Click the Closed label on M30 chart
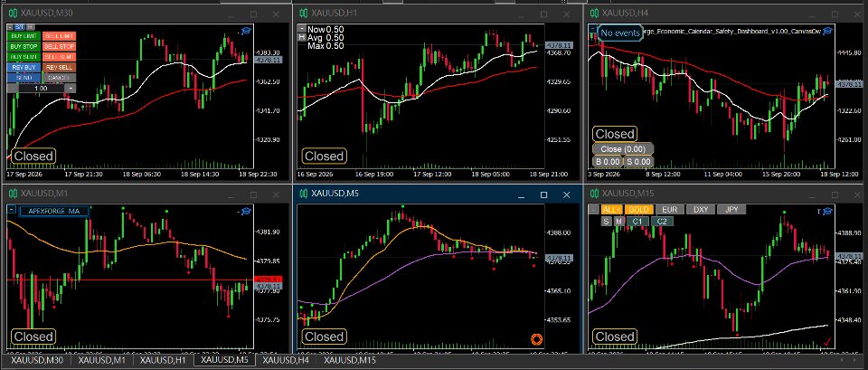The width and height of the screenshot is (868, 370). tap(33, 157)
